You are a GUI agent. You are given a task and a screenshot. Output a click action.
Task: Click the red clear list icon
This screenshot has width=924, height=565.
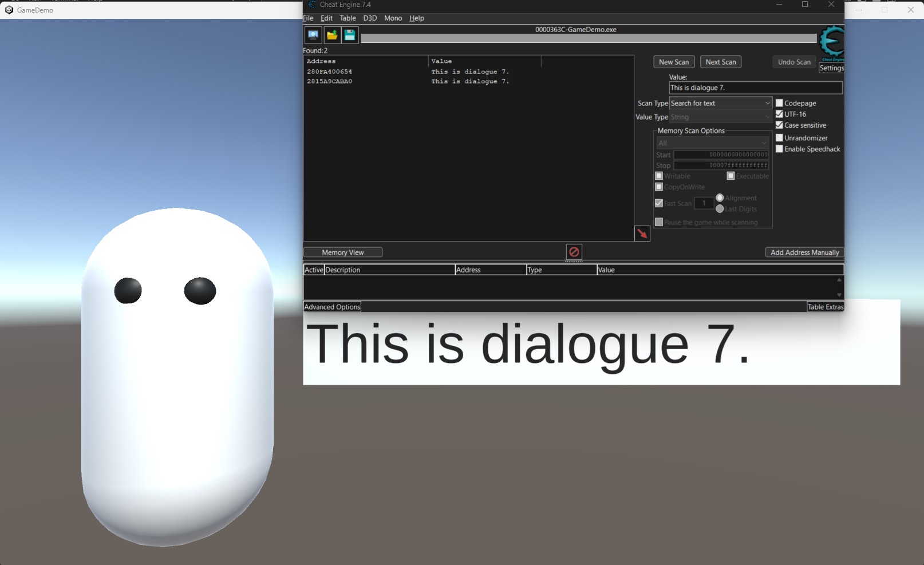pos(574,252)
